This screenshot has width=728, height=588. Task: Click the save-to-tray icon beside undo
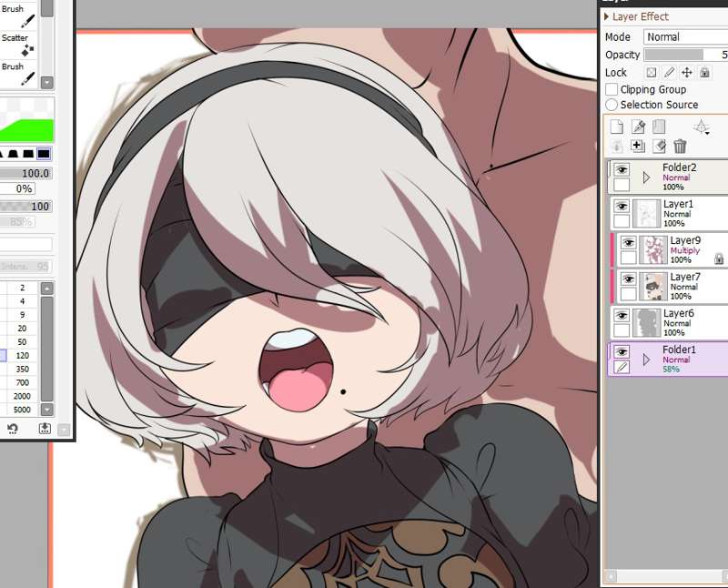(45, 428)
